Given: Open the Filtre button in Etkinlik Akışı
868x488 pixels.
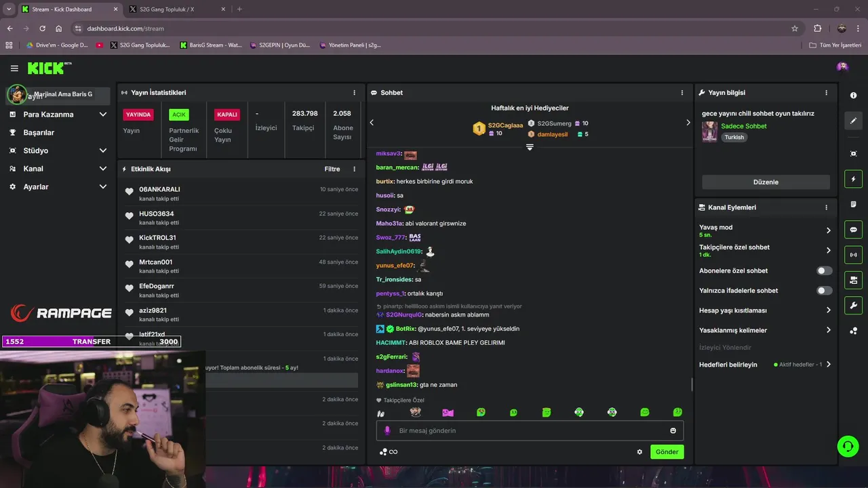Looking at the screenshot, I should (x=332, y=169).
